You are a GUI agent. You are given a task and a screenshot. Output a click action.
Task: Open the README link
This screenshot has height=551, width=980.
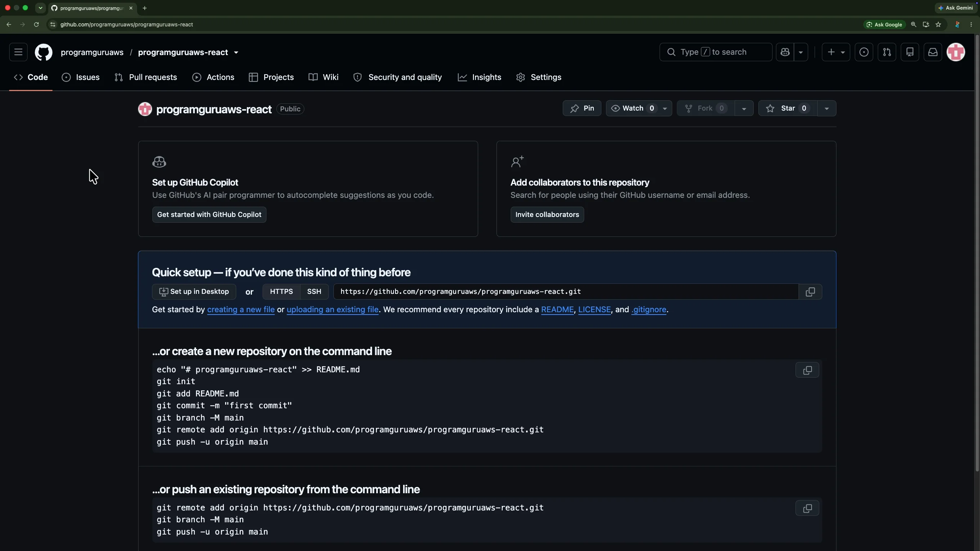(x=557, y=310)
